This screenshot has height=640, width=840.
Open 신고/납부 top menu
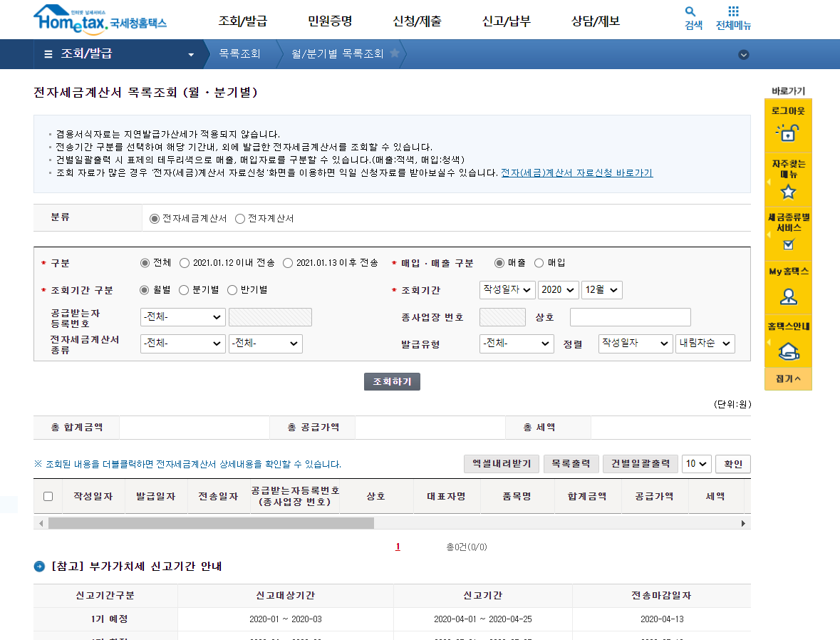coord(507,21)
